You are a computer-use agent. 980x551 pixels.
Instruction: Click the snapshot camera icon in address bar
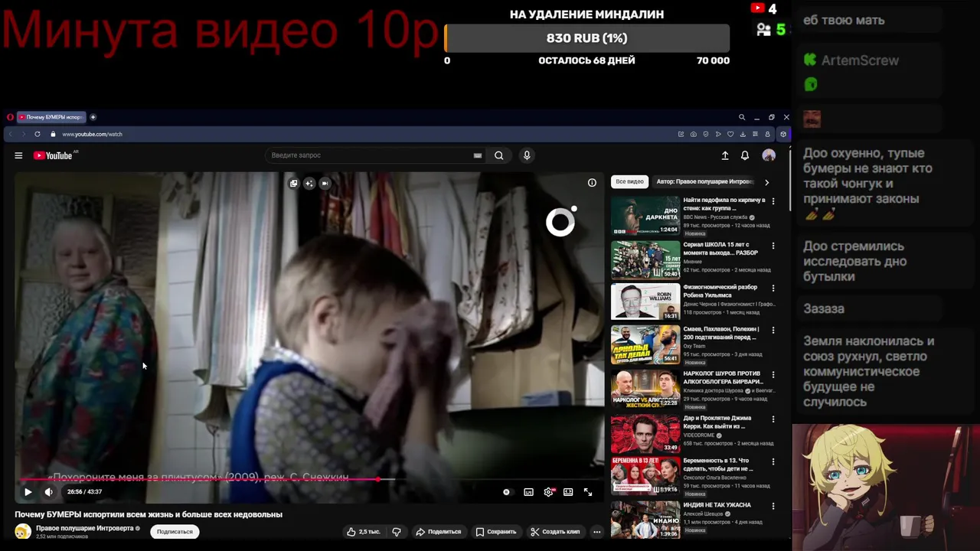pos(694,134)
